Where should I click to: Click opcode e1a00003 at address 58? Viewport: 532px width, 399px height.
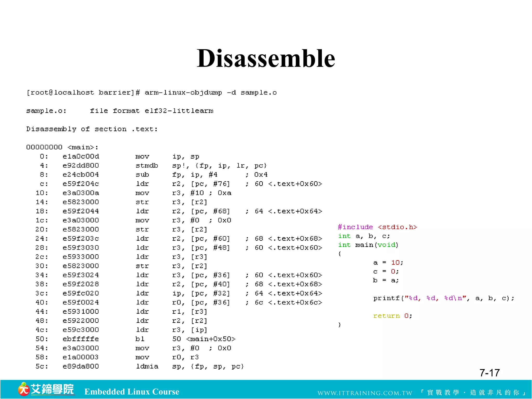(81, 357)
